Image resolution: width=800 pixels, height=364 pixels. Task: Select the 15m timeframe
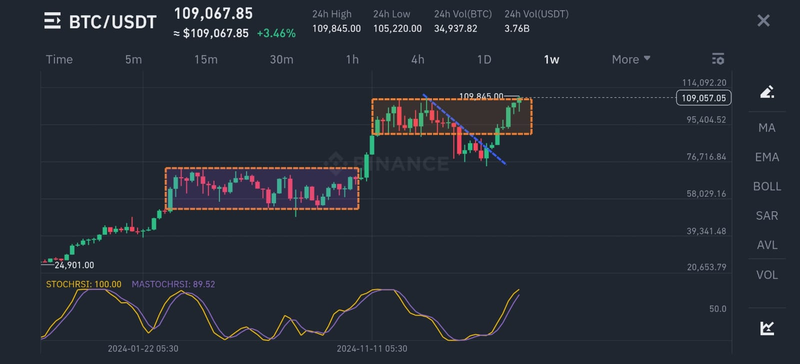(206, 60)
